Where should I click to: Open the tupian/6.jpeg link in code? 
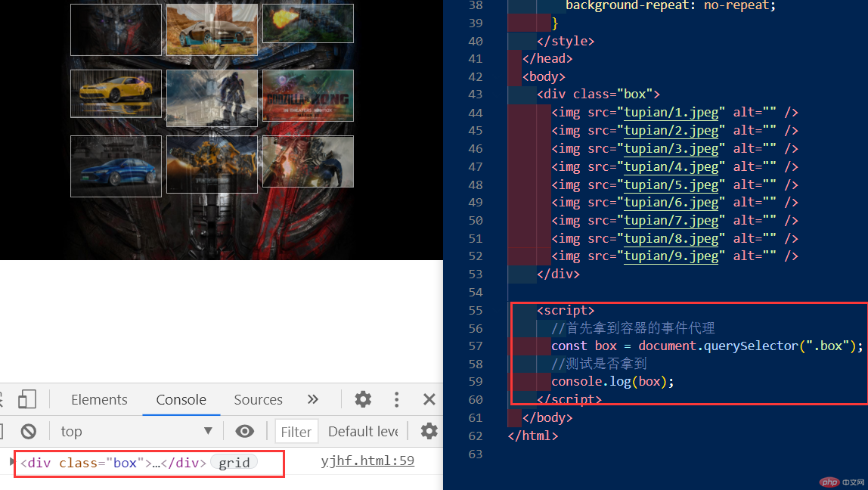point(671,203)
